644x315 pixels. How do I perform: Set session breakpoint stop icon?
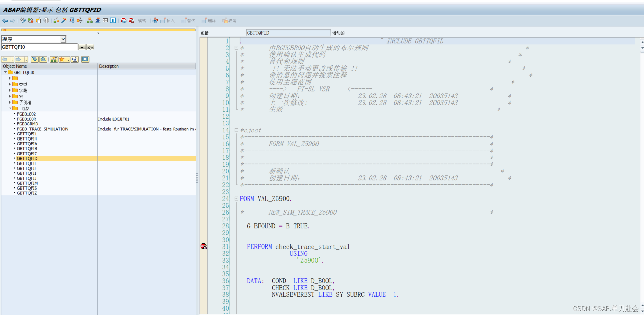point(123,21)
